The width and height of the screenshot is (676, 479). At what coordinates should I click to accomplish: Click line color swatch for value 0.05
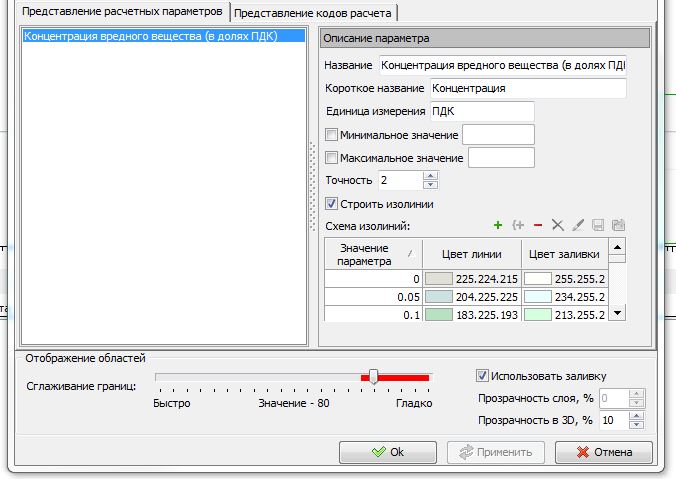coord(438,297)
